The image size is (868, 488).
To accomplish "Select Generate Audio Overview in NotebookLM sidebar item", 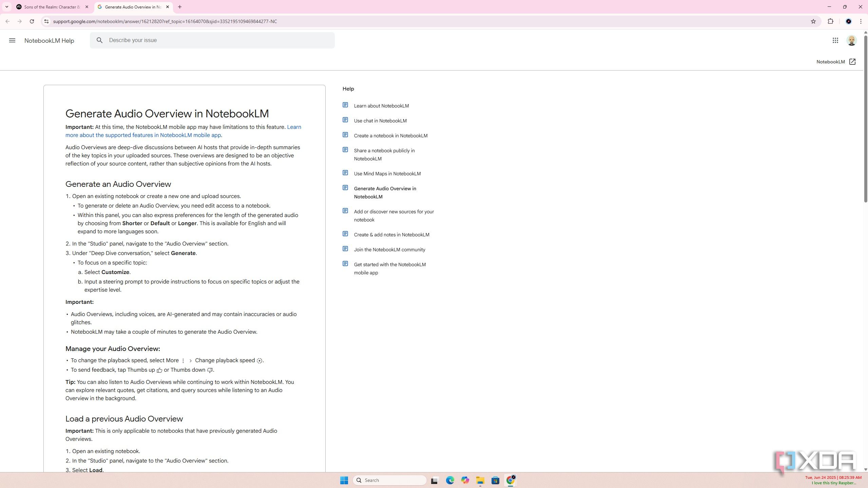I will pyautogui.click(x=385, y=193).
